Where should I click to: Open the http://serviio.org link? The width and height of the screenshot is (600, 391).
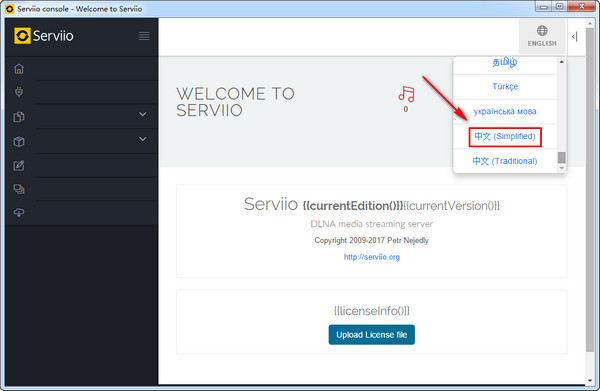[372, 257]
